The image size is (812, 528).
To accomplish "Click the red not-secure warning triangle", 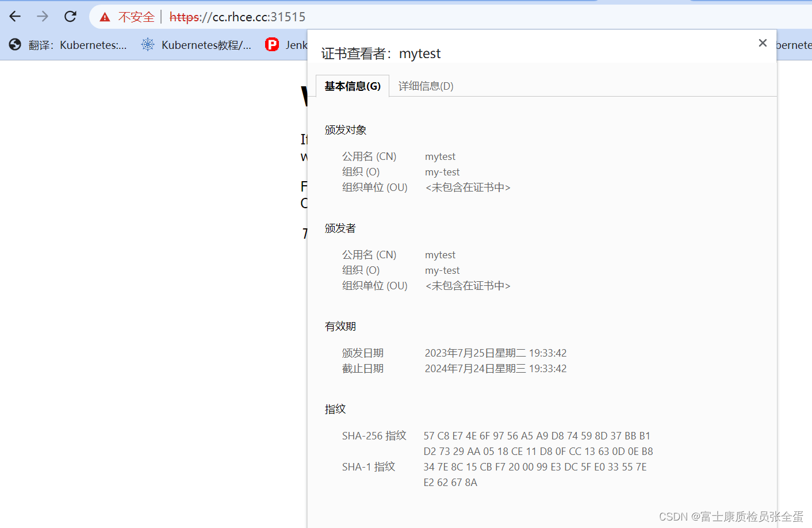I will 105,17.
